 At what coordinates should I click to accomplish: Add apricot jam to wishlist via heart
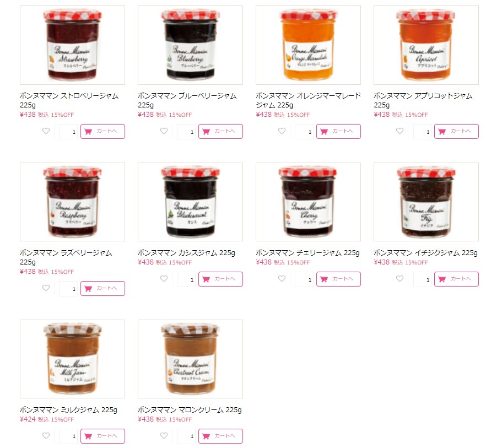point(400,131)
